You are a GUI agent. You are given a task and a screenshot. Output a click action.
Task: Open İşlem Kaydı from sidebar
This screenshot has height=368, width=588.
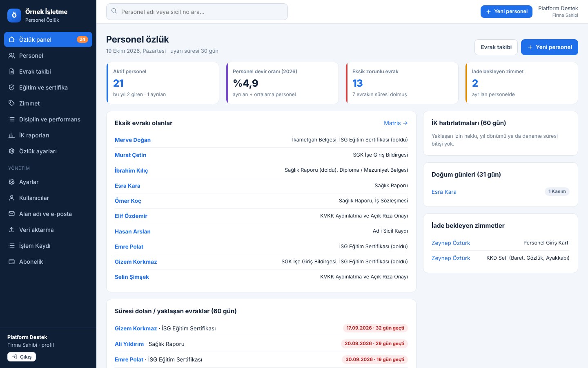(x=48, y=246)
